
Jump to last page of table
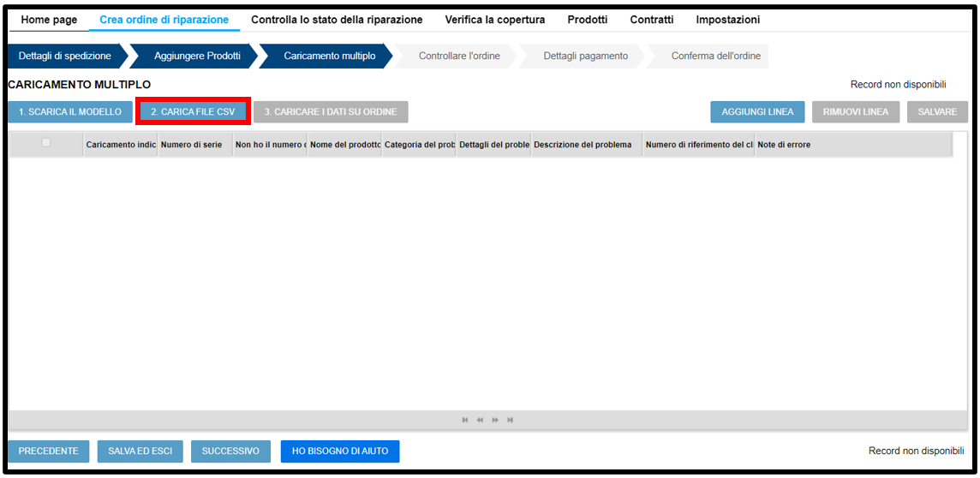pos(511,420)
